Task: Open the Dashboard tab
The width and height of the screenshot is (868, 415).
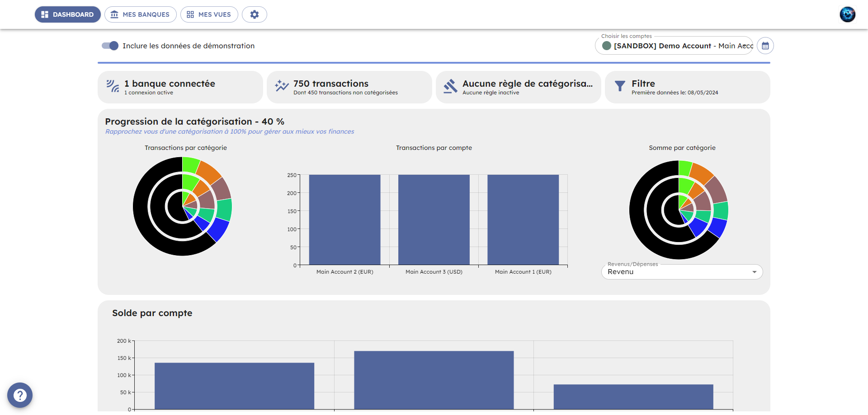Action: [68, 14]
